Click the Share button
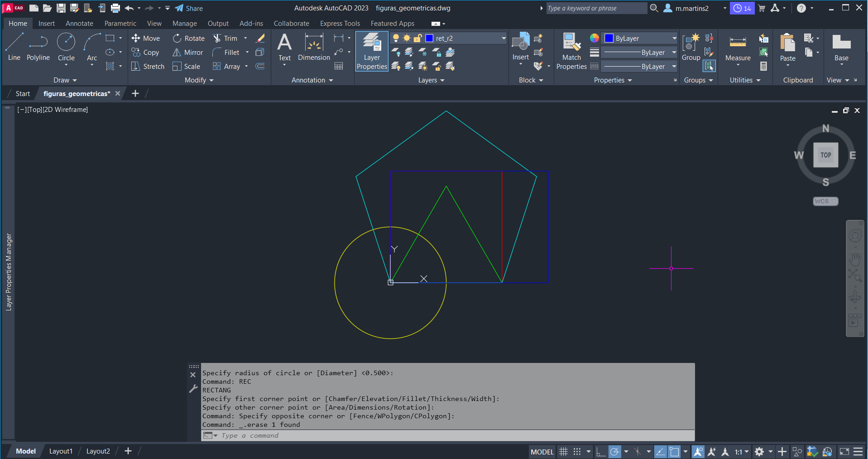Screen dimensions: 868x459 (189, 8)
